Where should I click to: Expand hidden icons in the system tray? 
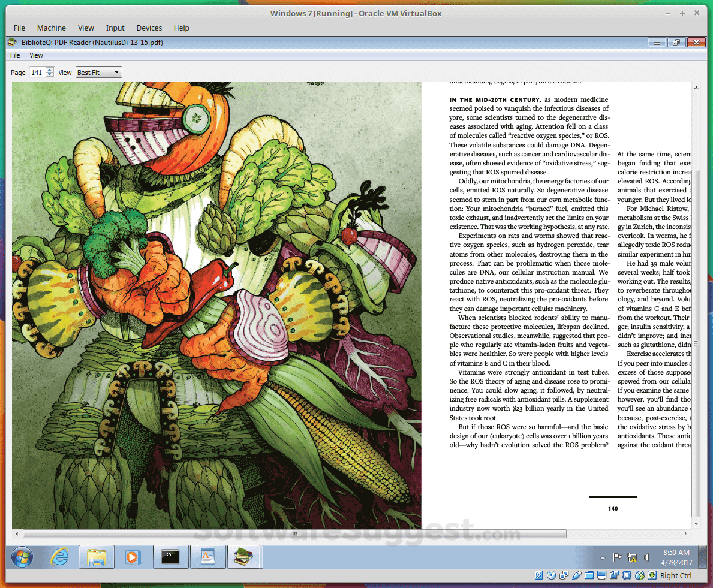603,557
